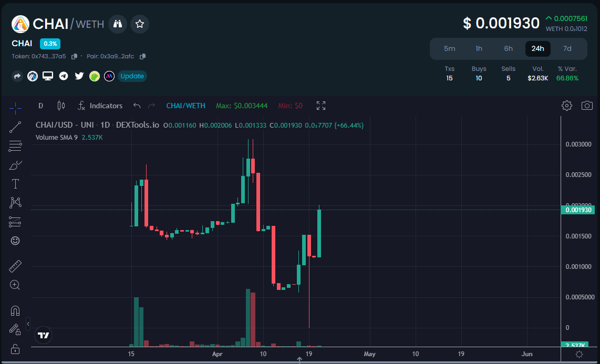Select the 6h timeframe tab
Image resolution: width=600 pixels, height=364 pixels.
pos(508,48)
